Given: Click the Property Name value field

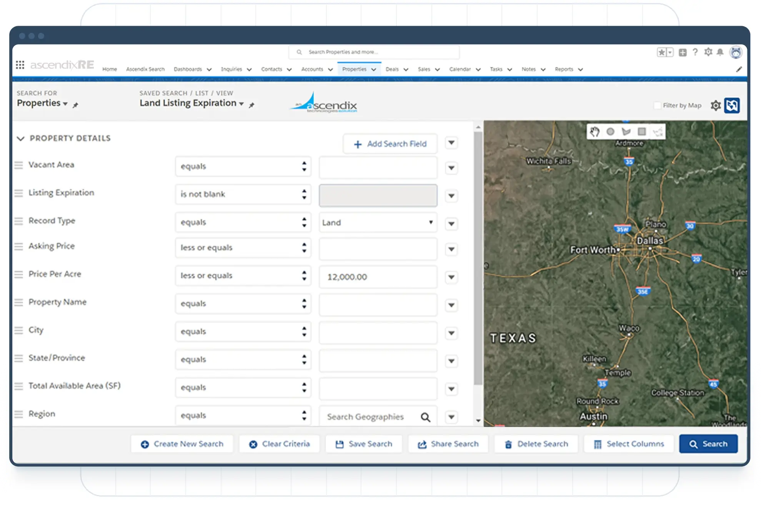Looking at the screenshot, I should (x=378, y=305).
